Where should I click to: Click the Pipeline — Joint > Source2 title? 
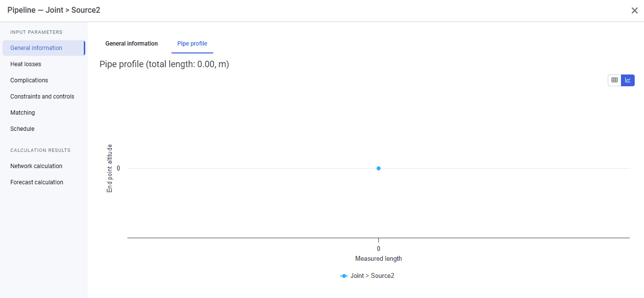coord(54,10)
